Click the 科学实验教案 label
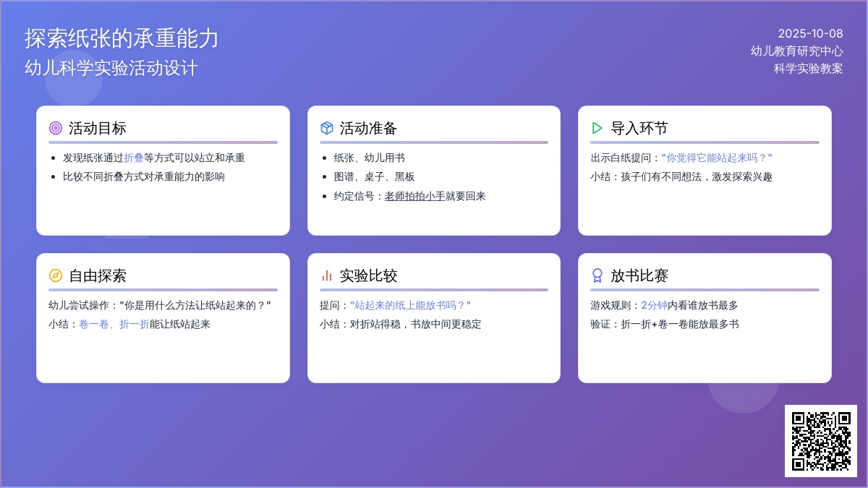Screen dimensions: 868x488 [x=808, y=69]
